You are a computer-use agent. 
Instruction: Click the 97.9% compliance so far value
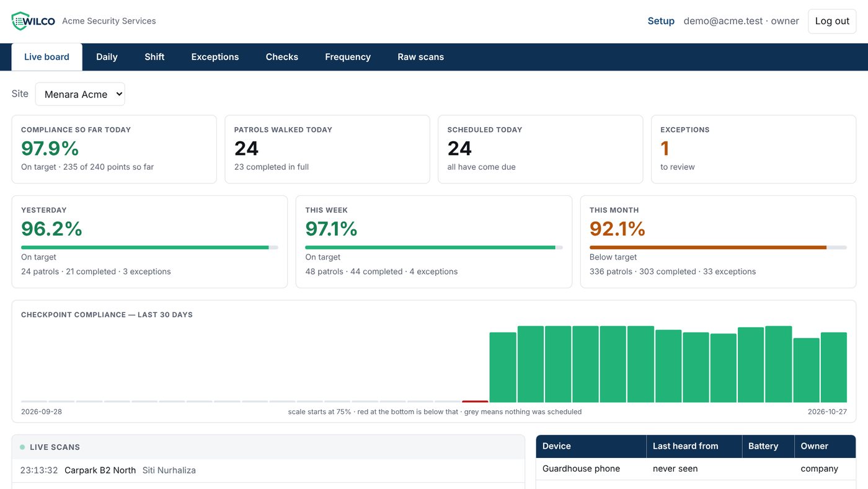[x=50, y=149]
